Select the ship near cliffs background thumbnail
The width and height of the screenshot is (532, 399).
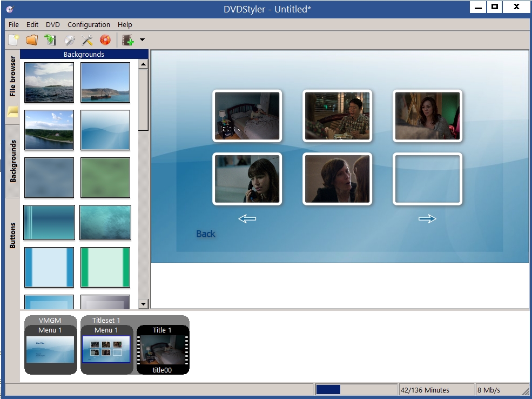105,82
